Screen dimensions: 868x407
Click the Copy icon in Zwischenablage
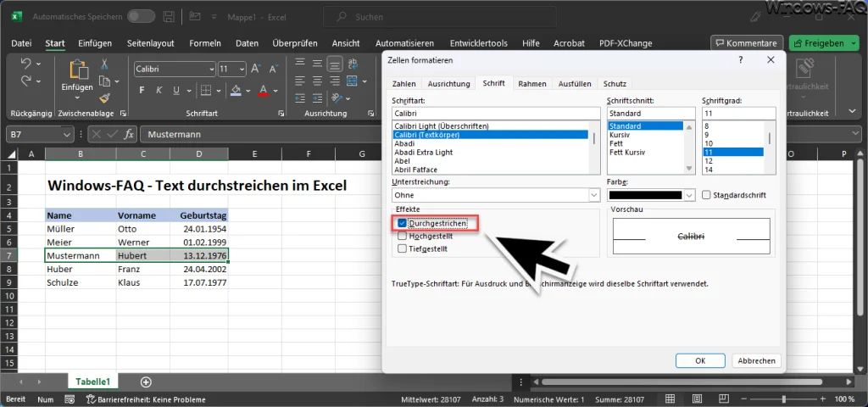point(104,81)
